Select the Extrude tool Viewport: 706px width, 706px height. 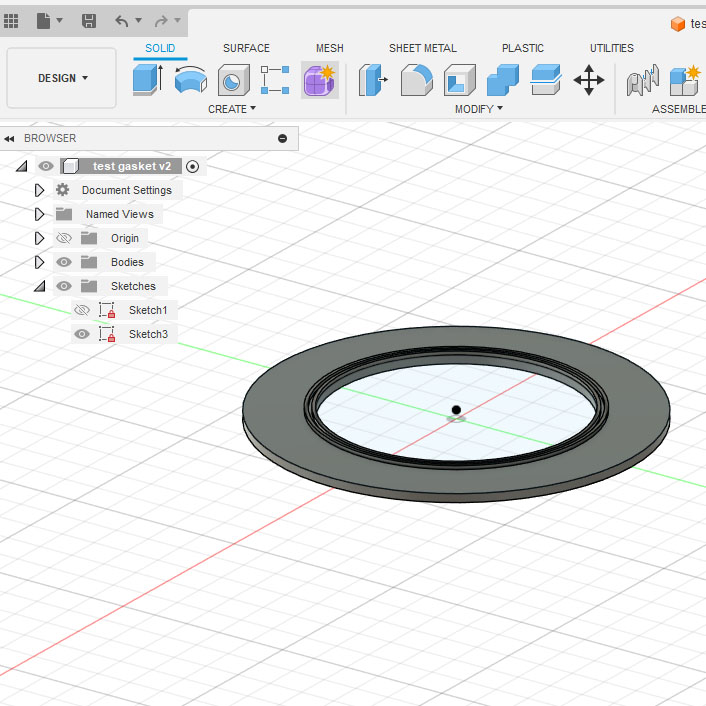point(148,80)
